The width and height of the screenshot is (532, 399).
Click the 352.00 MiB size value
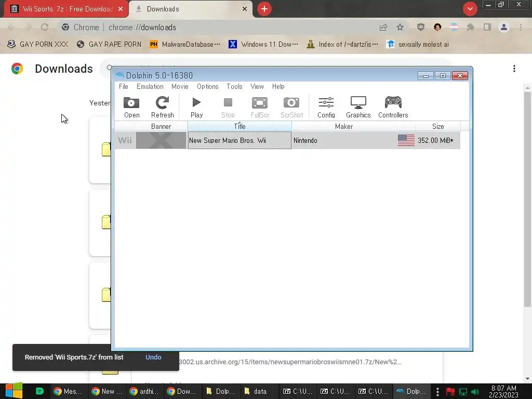(435, 140)
